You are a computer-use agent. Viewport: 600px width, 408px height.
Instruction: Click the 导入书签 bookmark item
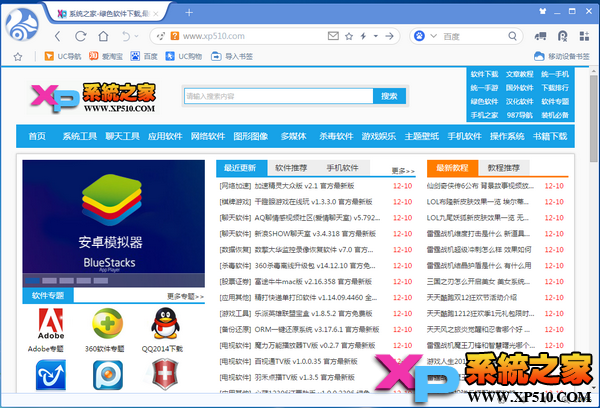232,56
